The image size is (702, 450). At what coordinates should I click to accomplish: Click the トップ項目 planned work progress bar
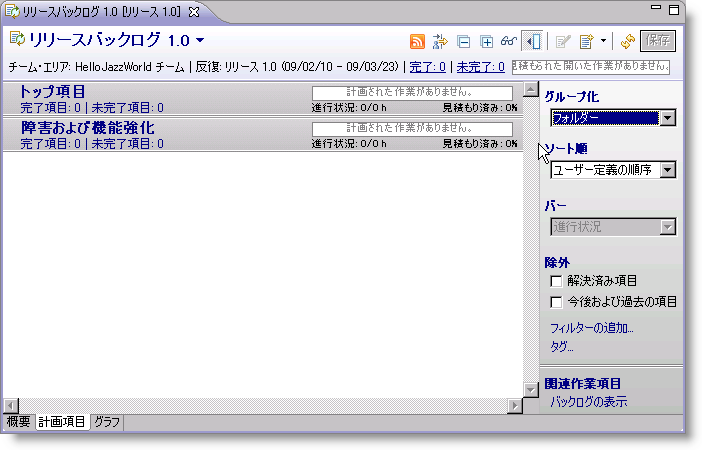412,93
